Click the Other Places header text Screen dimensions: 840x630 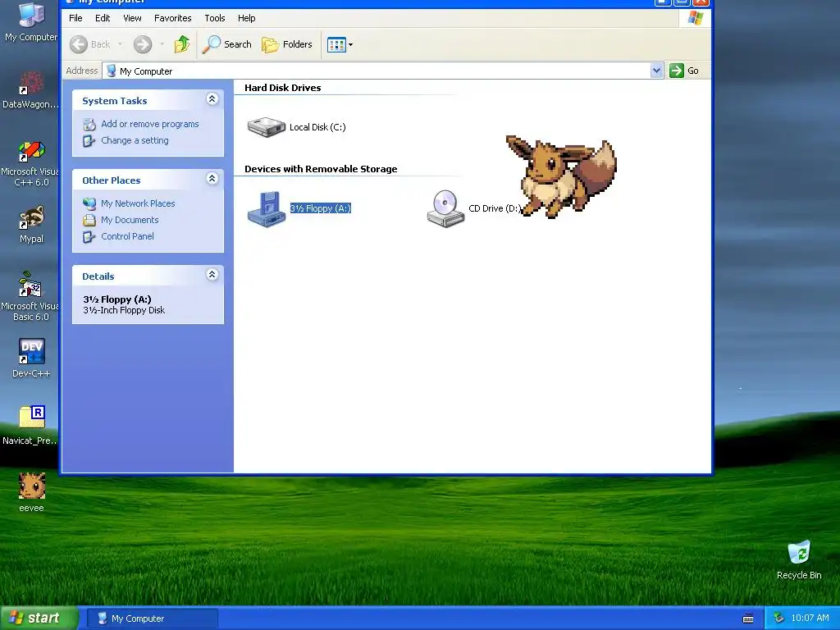[x=112, y=180]
